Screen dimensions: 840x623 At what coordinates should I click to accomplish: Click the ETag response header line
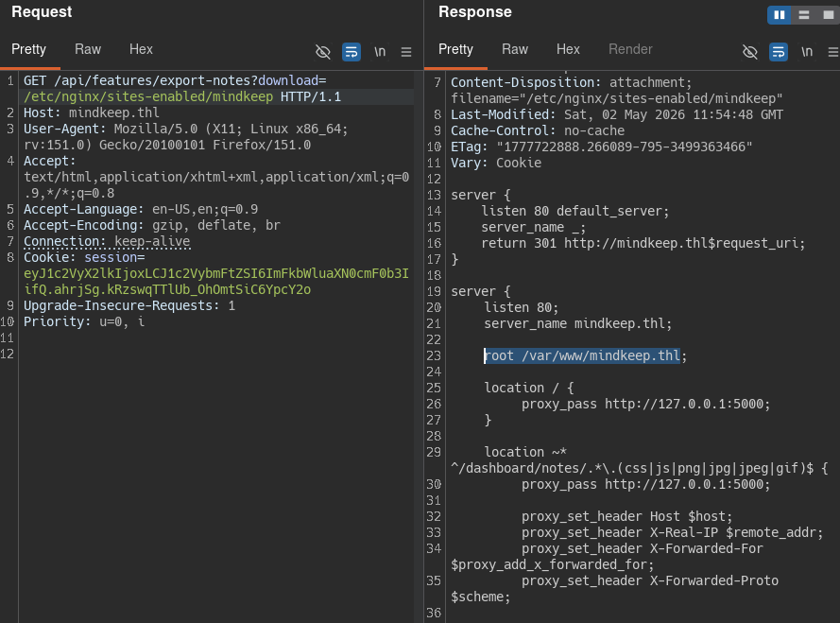pos(601,147)
